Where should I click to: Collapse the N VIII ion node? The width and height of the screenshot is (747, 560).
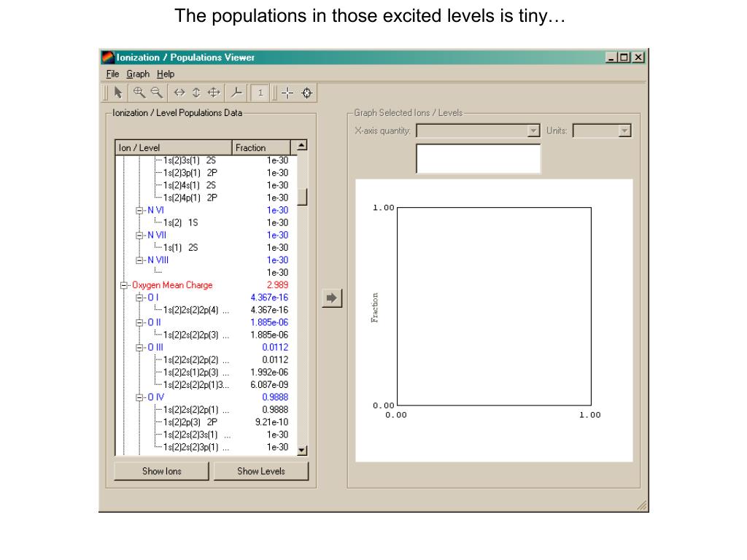tap(139, 260)
